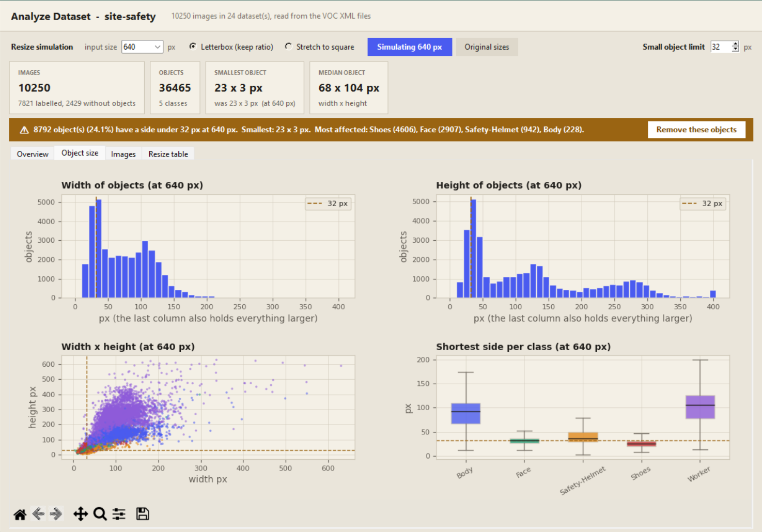Open the Configure subplots sliders icon
This screenshot has width=762, height=532.
[x=119, y=514]
